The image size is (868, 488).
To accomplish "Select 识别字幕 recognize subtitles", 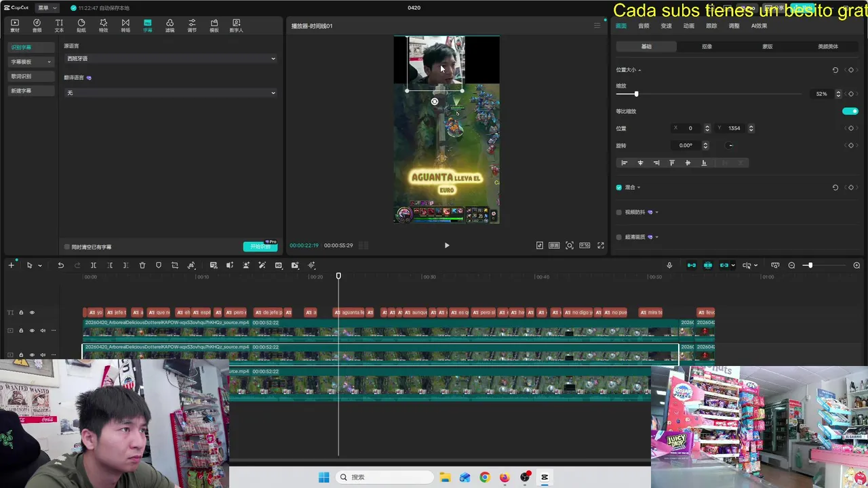I will [31, 47].
